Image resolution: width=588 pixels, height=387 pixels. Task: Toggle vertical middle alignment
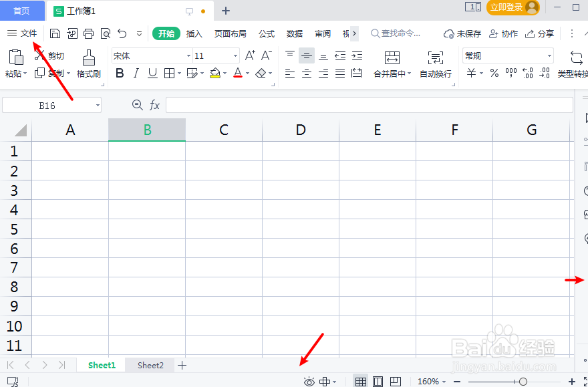(307, 56)
